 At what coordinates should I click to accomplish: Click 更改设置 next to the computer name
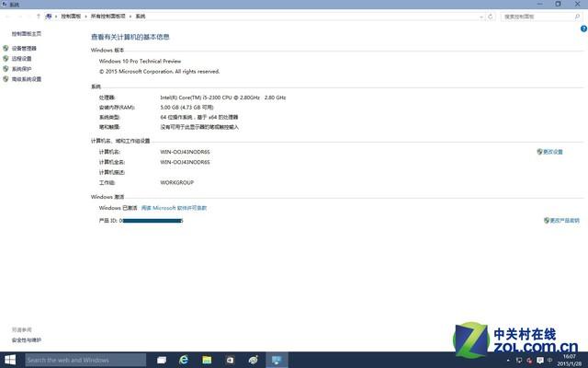pyautogui.click(x=553, y=152)
